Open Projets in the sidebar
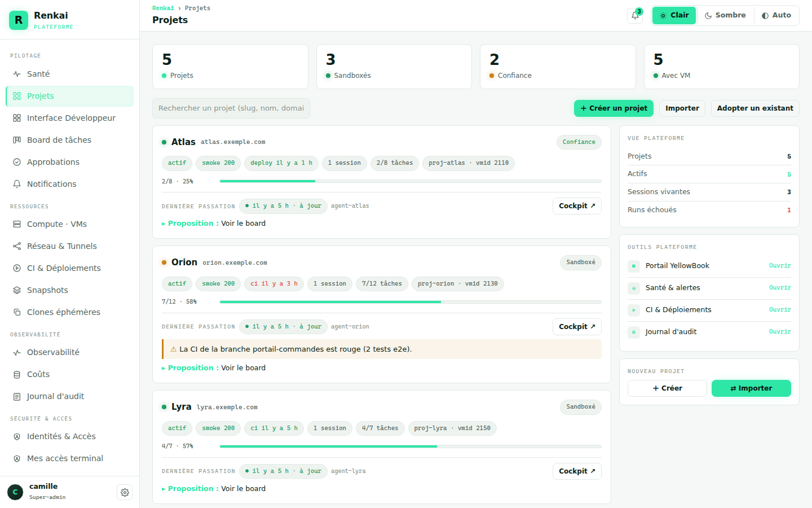This screenshot has width=812, height=508. (x=70, y=96)
